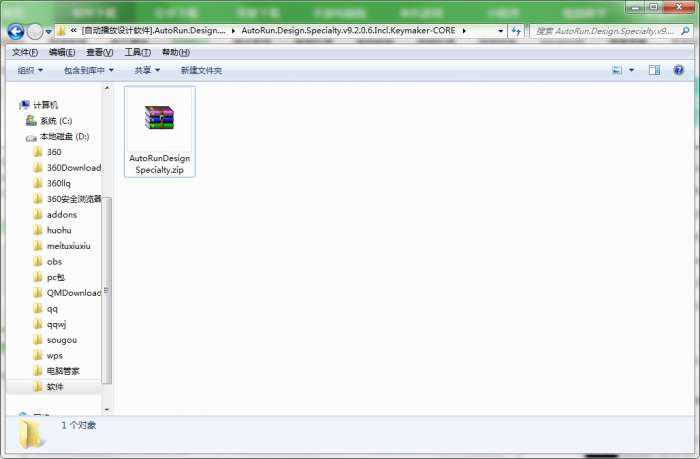
Task: Refresh the current folder view
Action: click(517, 31)
